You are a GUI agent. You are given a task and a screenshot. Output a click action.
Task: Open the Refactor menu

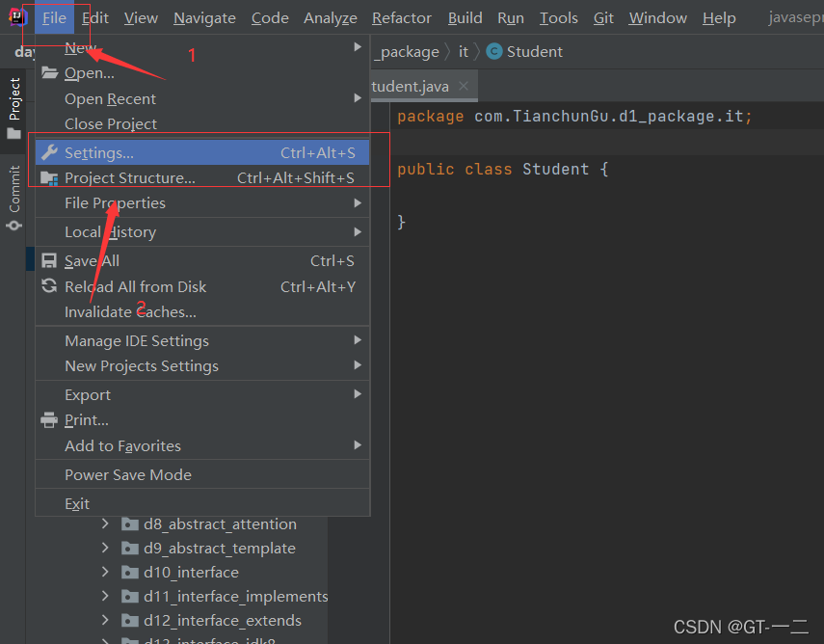point(402,18)
